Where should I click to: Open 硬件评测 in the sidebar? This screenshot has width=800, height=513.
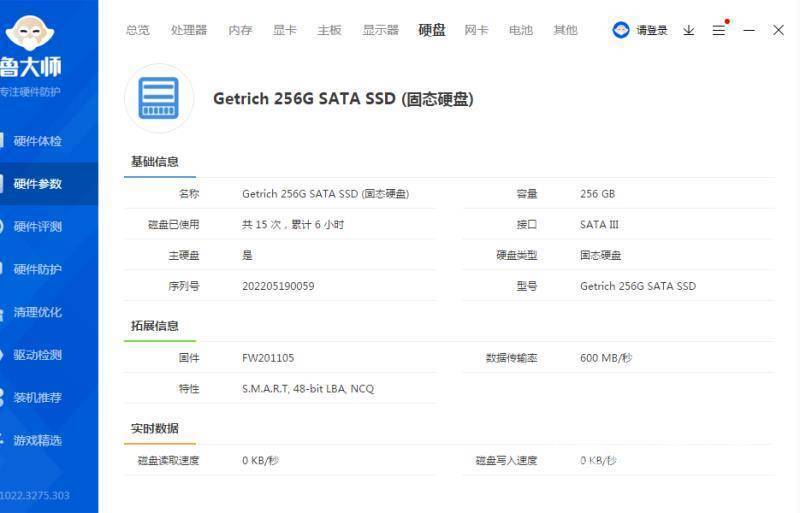(x=49, y=226)
